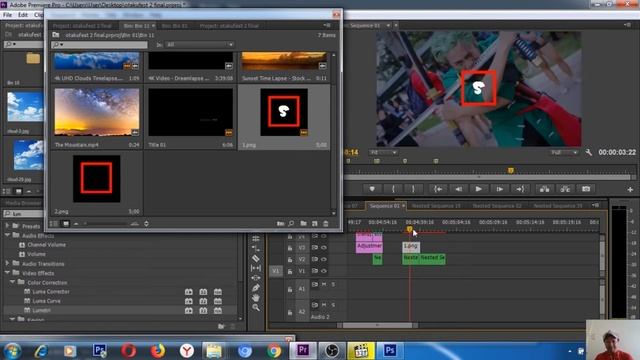Viewport: 640px width, 360px height.
Task: Open the sort icons control in the bin footer
Action: tap(146, 224)
